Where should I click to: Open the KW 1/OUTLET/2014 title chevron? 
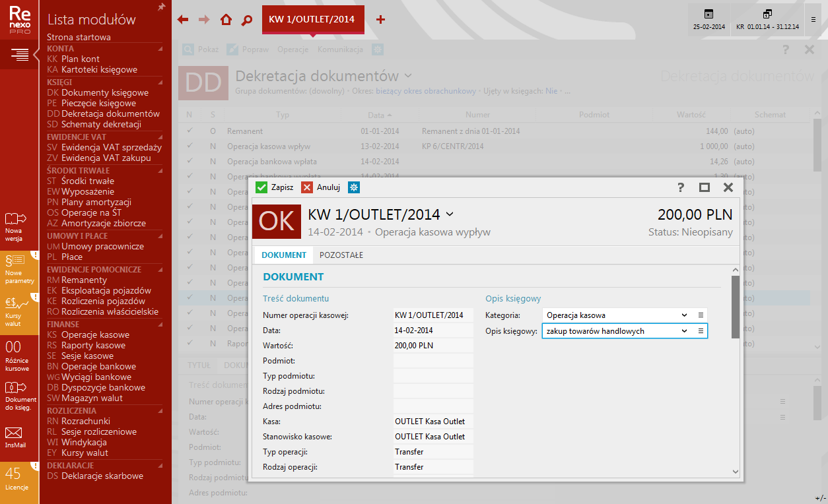pyautogui.click(x=450, y=214)
